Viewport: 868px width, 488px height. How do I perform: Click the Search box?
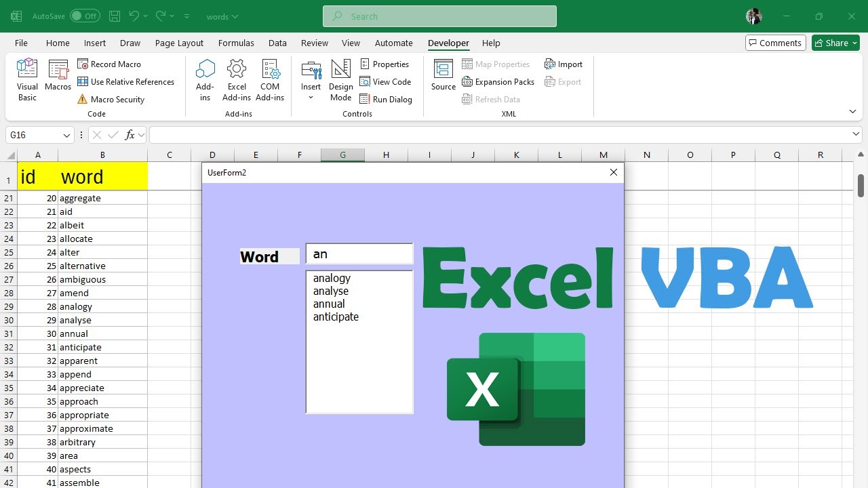click(439, 16)
